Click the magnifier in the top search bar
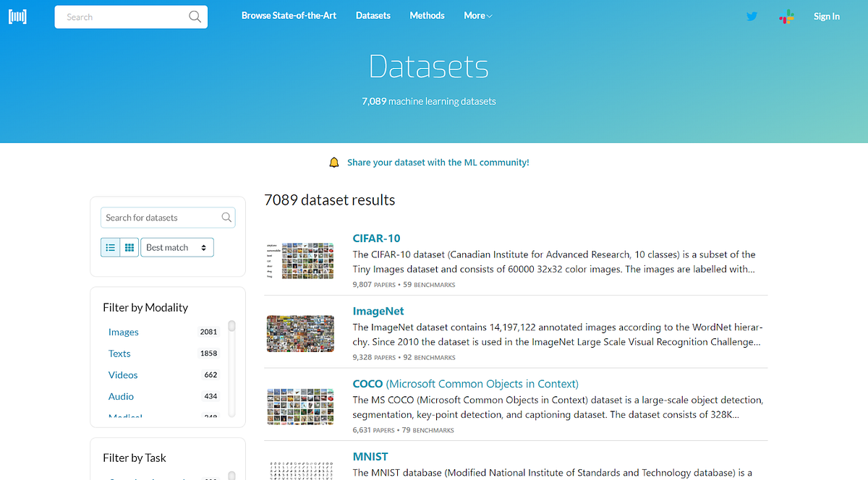The height and width of the screenshot is (480, 868). [195, 16]
